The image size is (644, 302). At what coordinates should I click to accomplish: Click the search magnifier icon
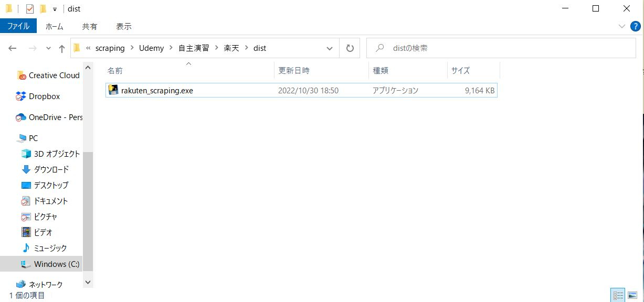(379, 48)
